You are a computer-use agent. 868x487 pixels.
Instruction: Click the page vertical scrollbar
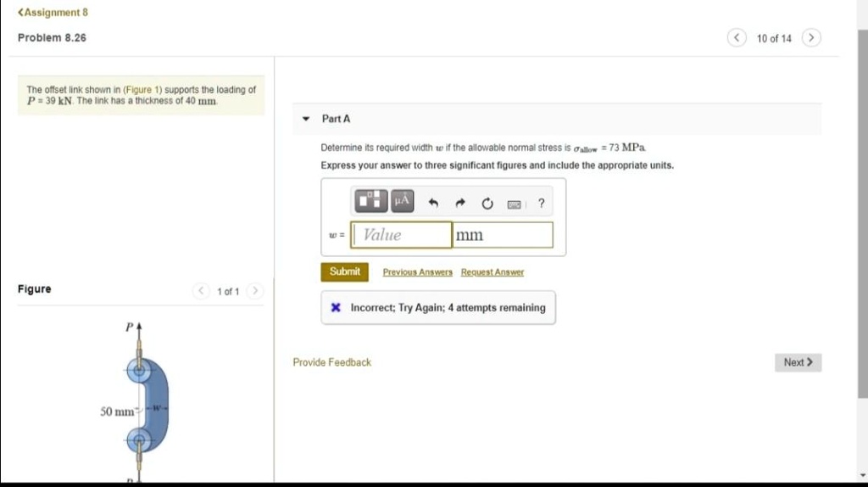coord(862,213)
